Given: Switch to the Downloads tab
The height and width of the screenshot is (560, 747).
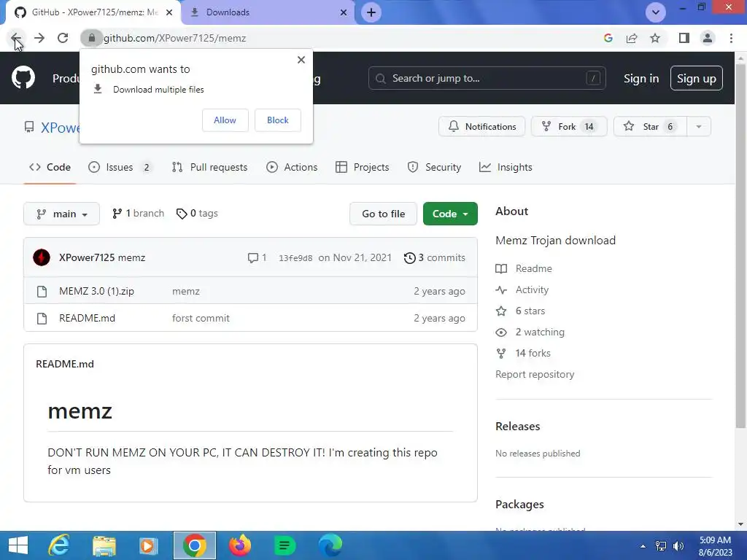Looking at the screenshot, I should (268, 12).
